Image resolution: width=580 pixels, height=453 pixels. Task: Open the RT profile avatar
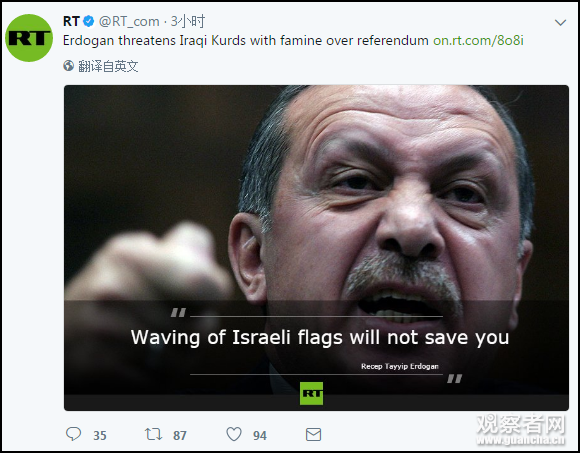coord(29,38)
